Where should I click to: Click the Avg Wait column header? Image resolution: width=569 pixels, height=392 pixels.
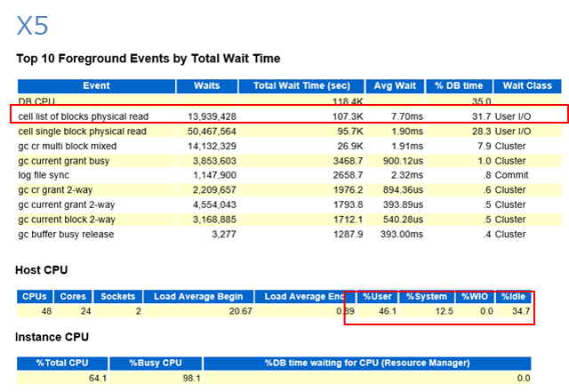tap(396, 86)
